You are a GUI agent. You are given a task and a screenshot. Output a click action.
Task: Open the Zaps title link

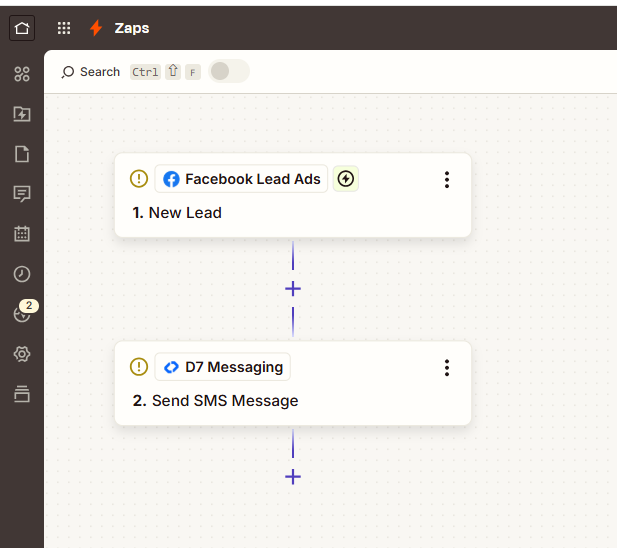pyautogui.click(x=132, y=28)
